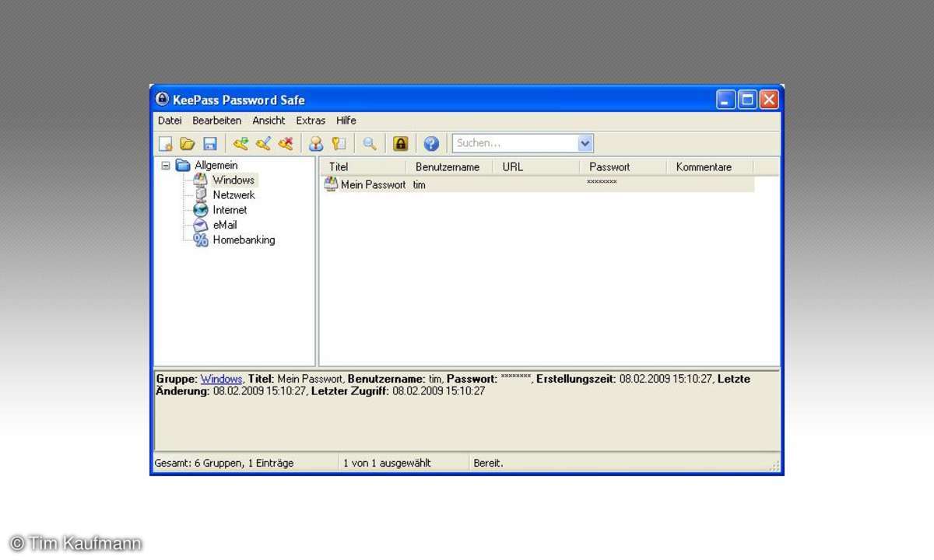Copy password using key and clipboard icon
Screen dimensions: 934x560
click(x=339, y=144)
